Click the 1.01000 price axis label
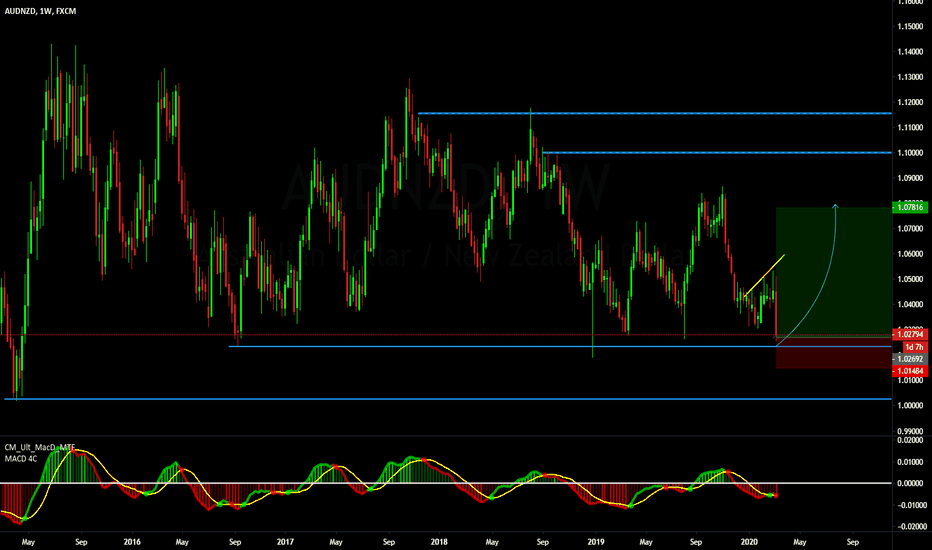Screen dimensions: 932x550 tap(911, 381)
